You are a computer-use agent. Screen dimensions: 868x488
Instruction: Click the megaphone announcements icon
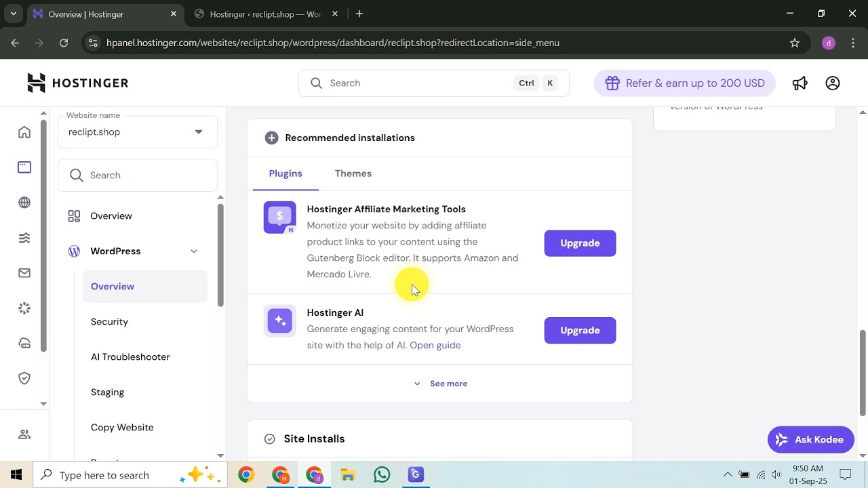(x=800, y=83)
